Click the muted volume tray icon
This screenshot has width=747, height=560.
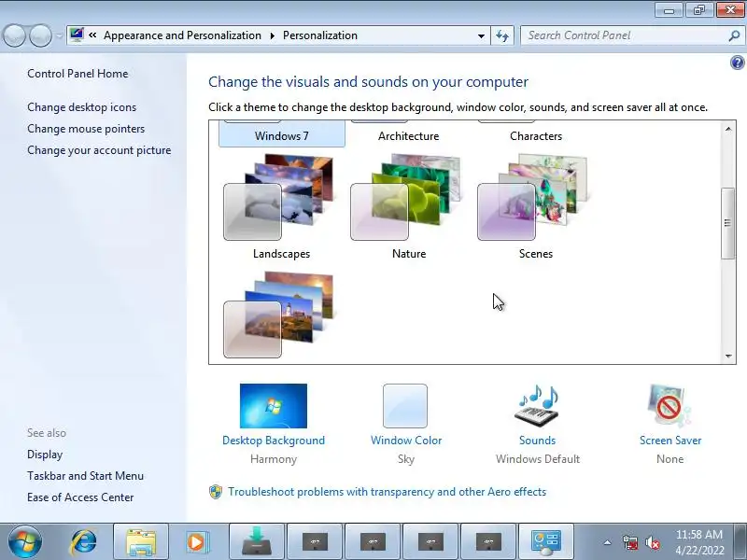[652, 542]
